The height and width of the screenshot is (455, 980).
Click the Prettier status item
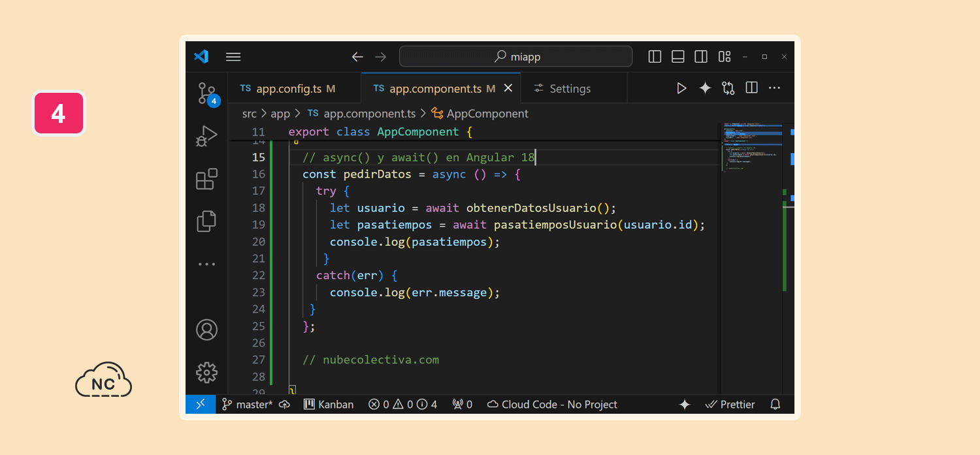click(730, 405)
